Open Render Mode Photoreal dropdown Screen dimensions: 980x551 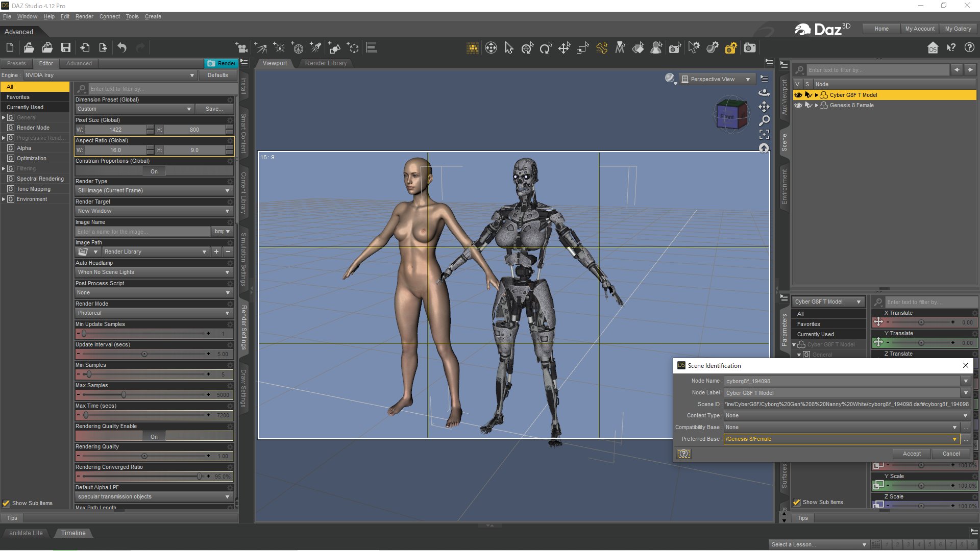pyautogui.click(x=154, y=313)
